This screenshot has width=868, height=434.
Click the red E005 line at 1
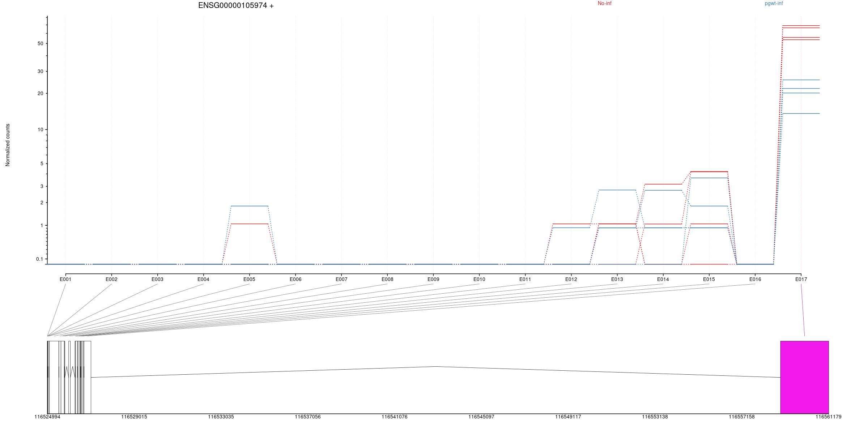249,224
